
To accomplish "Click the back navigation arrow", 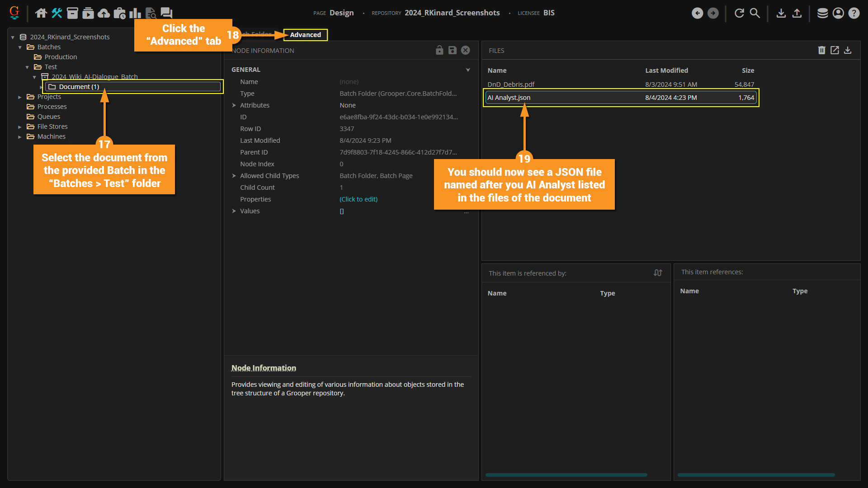I will [x=698, y=13].
